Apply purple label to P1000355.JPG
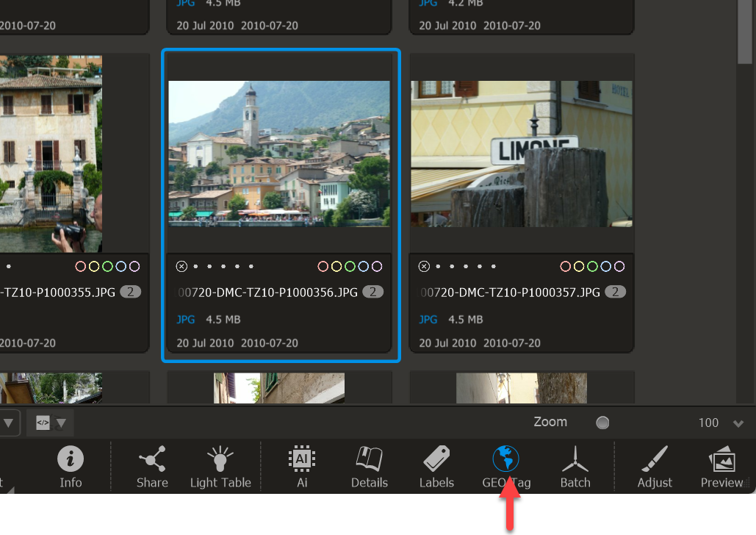The width and height of the screenshot is (756, 535). tap(134, 266)
